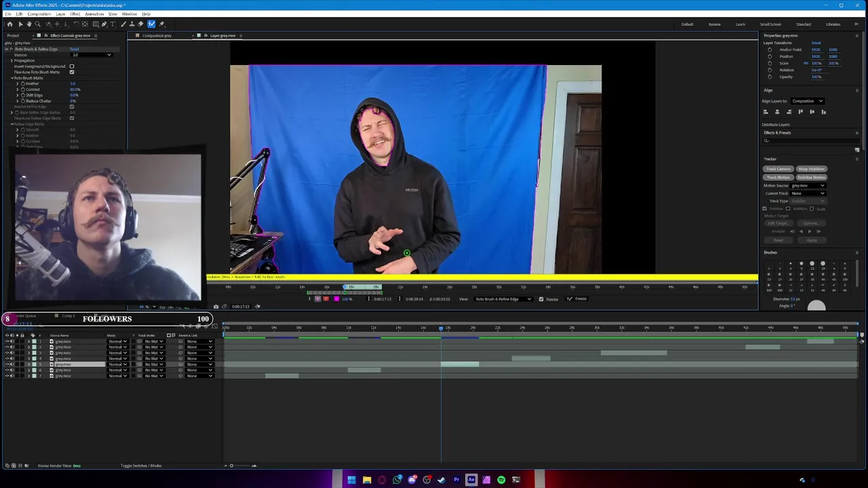Click the Warp Stabilizer button
The image size is (868, 488).
(x=812, y=169)
